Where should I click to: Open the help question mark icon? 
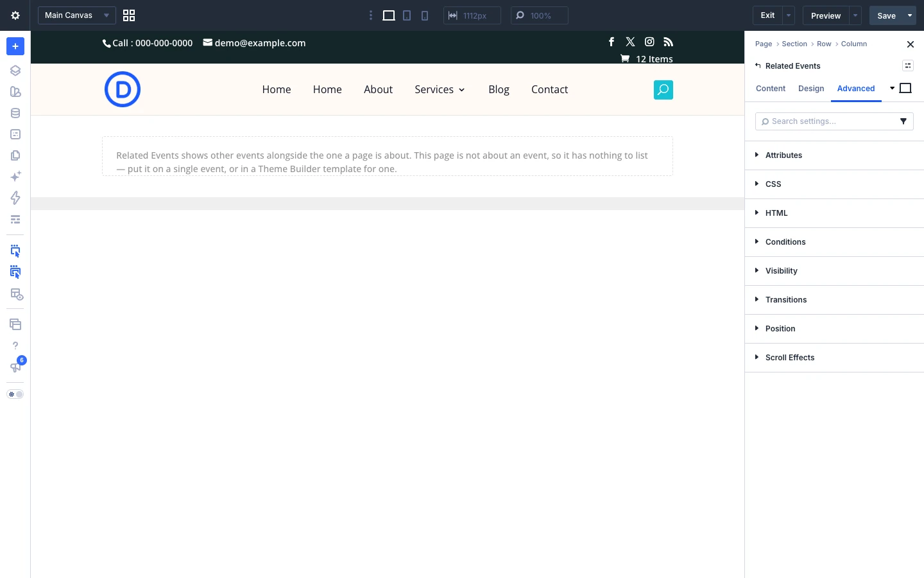pos(15,346)
